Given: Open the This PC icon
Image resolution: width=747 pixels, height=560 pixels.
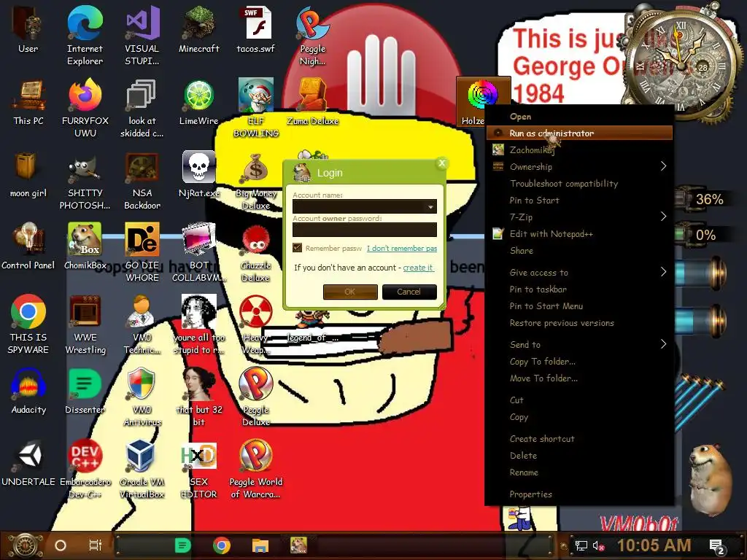Looking at the screenshot, I should pos(28,101).
